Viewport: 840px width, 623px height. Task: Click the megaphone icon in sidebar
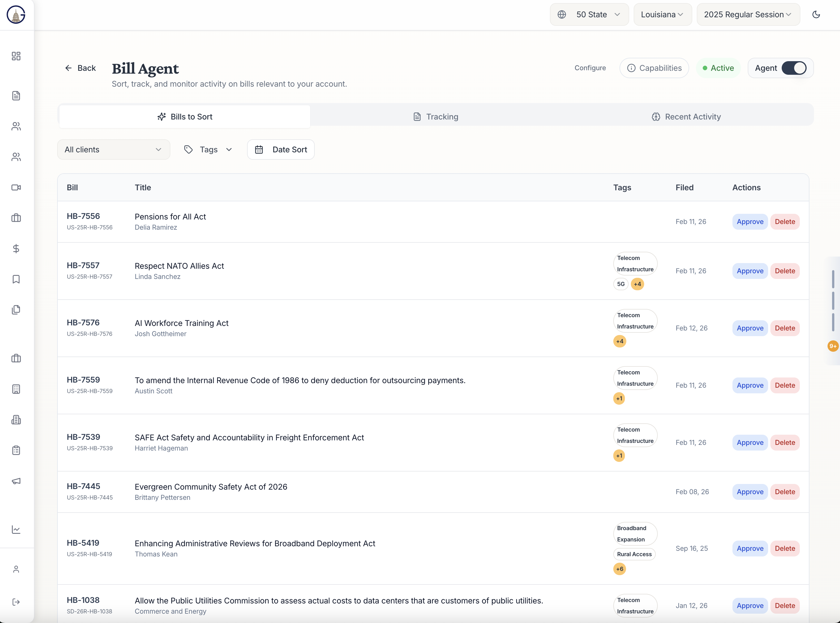[16, 481]
